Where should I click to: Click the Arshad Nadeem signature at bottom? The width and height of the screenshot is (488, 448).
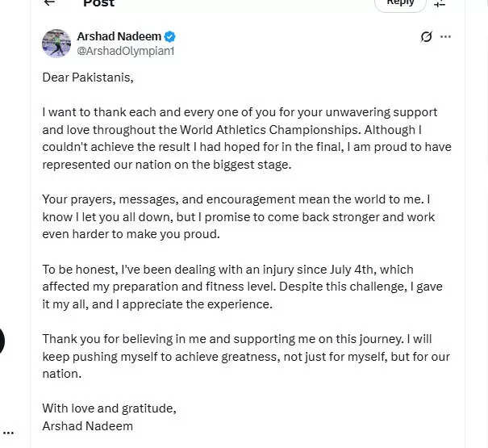click(87, 425)
